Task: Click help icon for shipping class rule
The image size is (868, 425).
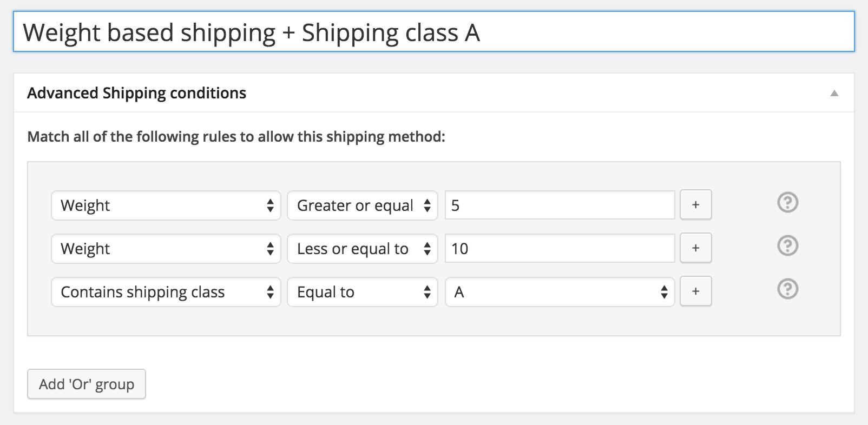Action: point(787,289)
